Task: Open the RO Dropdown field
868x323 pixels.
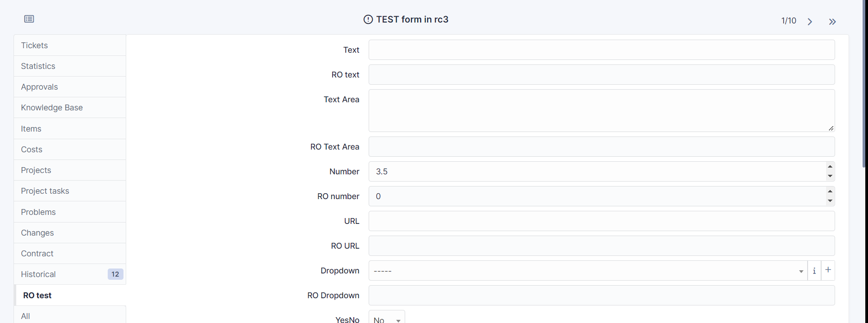Action: point(601,295)
